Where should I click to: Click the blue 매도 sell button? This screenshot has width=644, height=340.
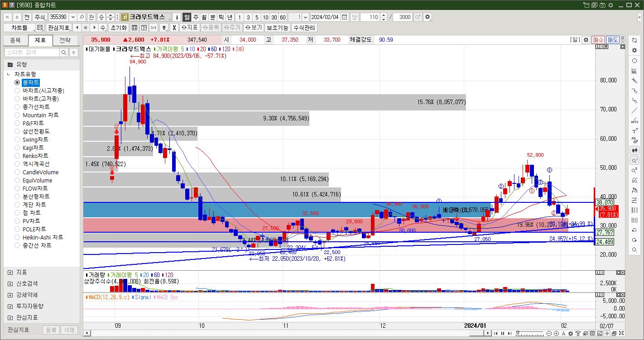[x=613, y=40]
